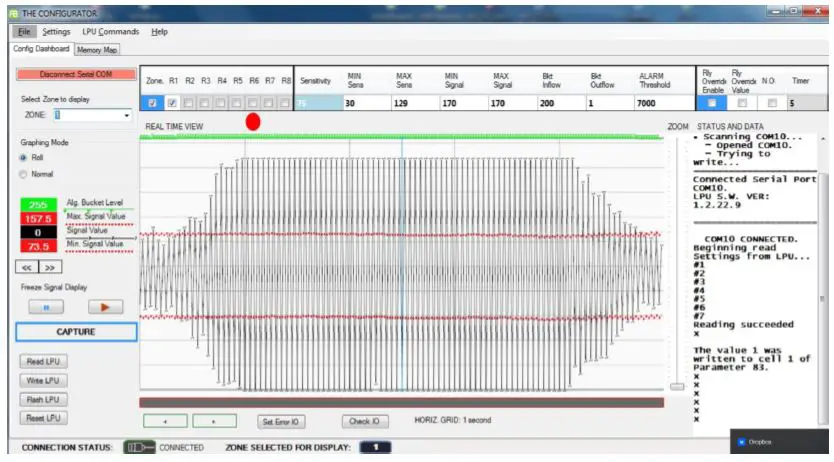Select Roll graphing mode
Screen dimensions: 834x462
pos(23,158)
